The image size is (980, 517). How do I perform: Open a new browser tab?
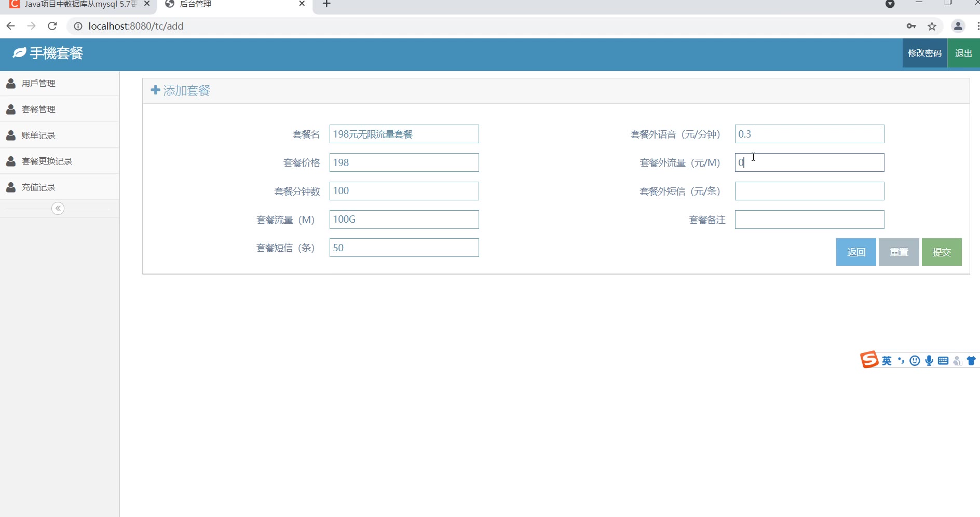pos(326,4)
